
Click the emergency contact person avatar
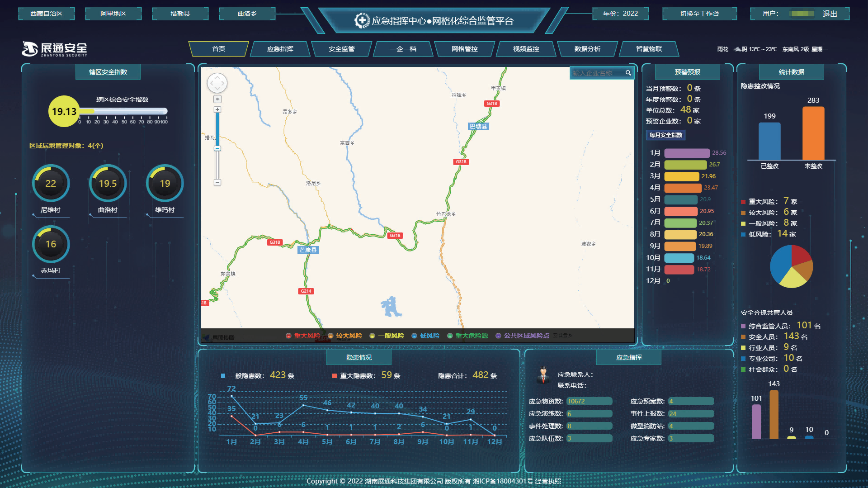[x=543, y=375]
